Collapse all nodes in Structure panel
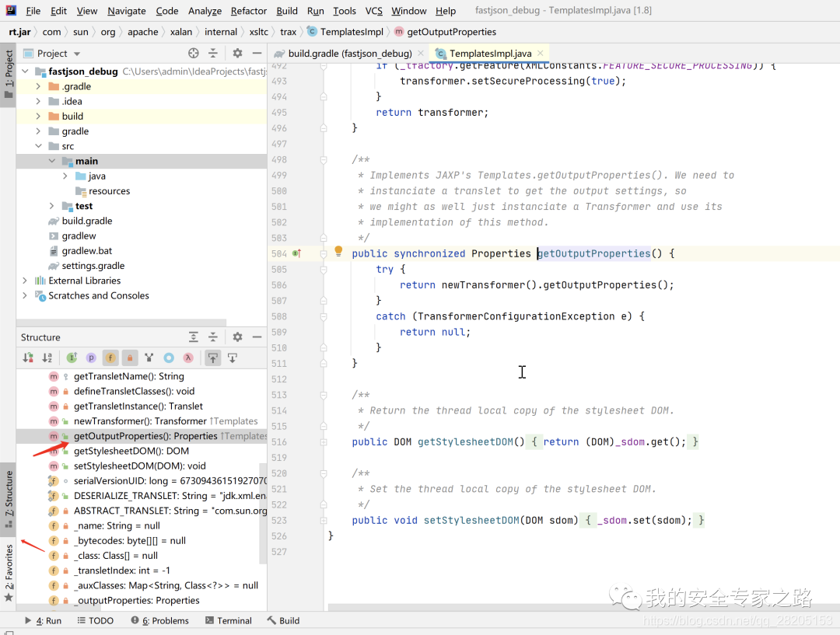 click(212, 337)
